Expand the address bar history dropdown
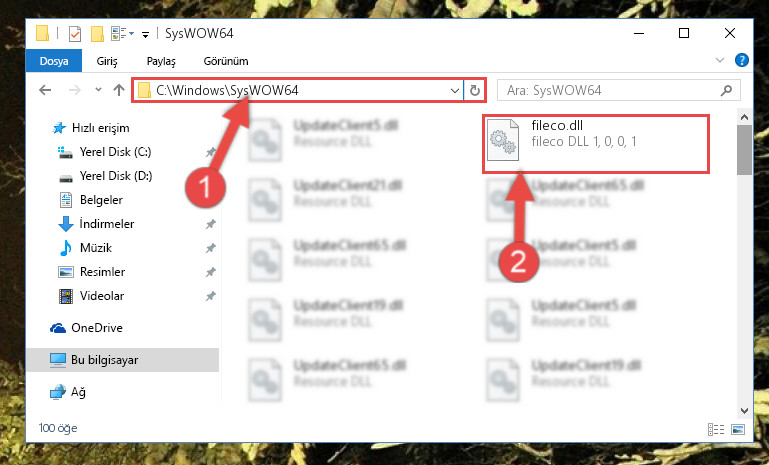Image resolution: width=769 pixels, height=465 pixels. tap(455, 90)
